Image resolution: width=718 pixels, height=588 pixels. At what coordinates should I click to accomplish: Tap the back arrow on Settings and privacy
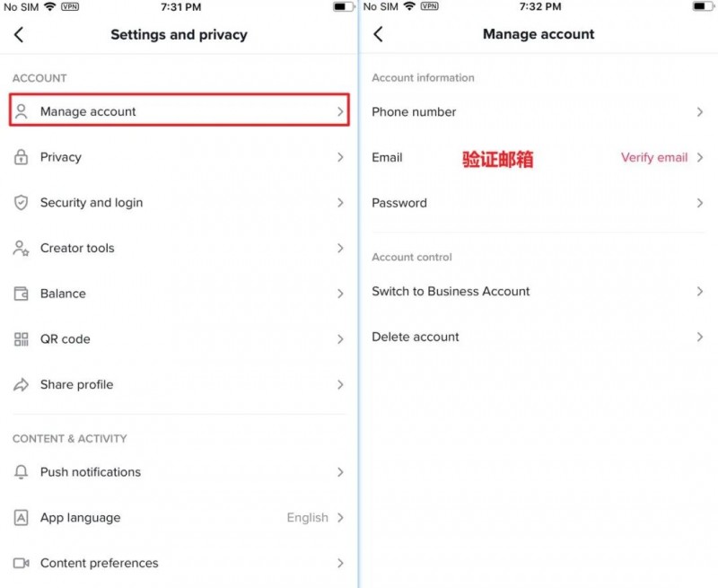click(x=19, y=34)
